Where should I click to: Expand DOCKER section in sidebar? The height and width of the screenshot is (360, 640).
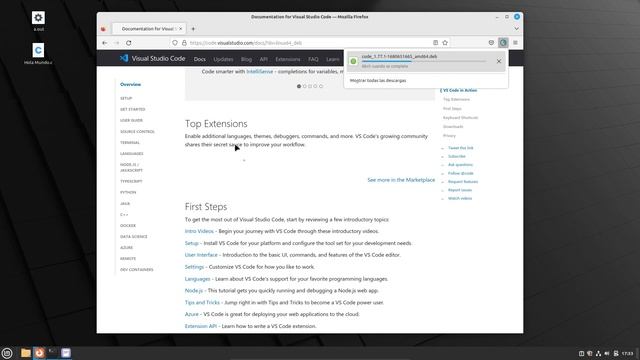(x=128, y=225)
